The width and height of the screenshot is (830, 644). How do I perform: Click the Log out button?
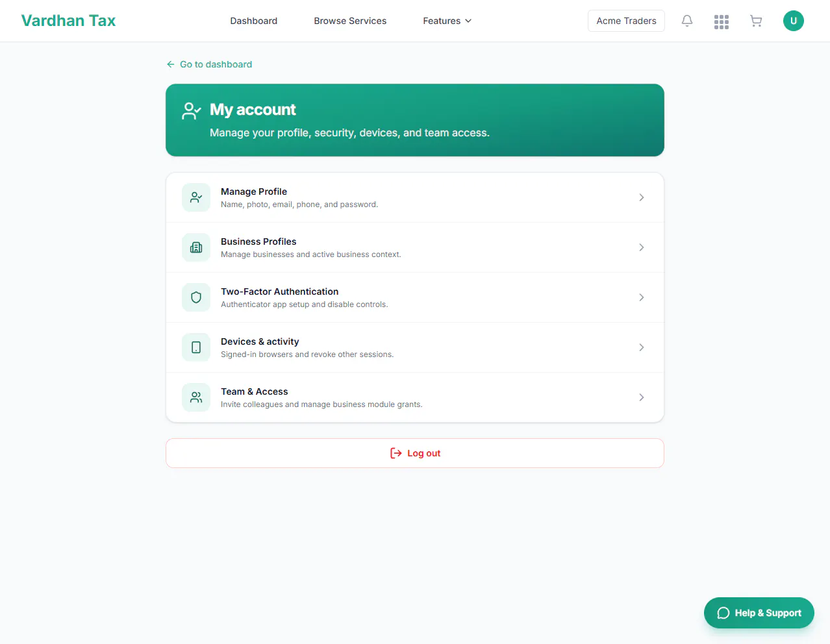pyautogui.click(x=415, y=453)
